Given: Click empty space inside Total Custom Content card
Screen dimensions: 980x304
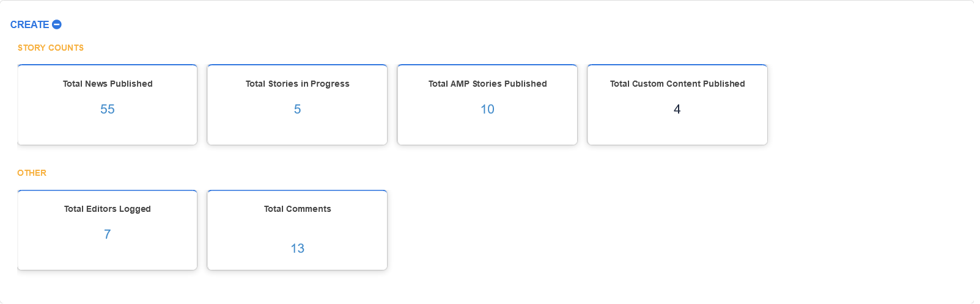Looking at the screenshot, I should tap(721, 131).
